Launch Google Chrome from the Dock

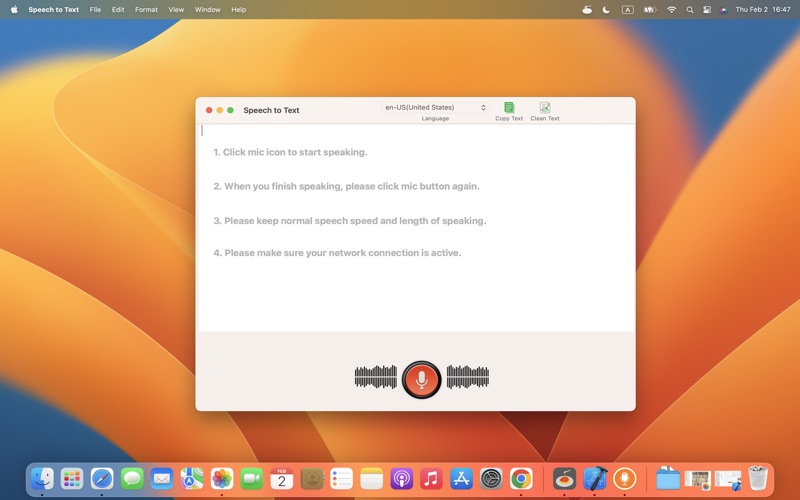click(x=521, y=479)
